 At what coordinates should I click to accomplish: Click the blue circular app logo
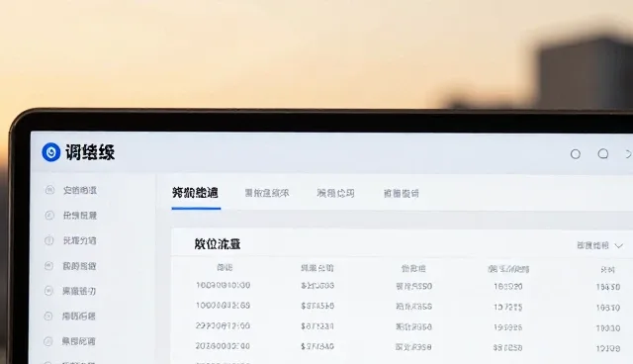(50, 152)
